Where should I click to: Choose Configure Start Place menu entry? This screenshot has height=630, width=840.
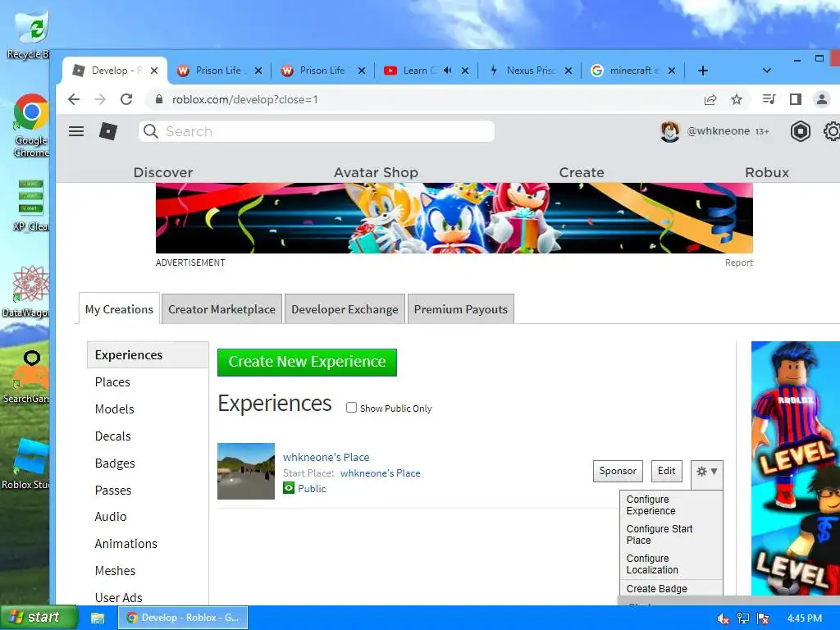coord(671,535)
